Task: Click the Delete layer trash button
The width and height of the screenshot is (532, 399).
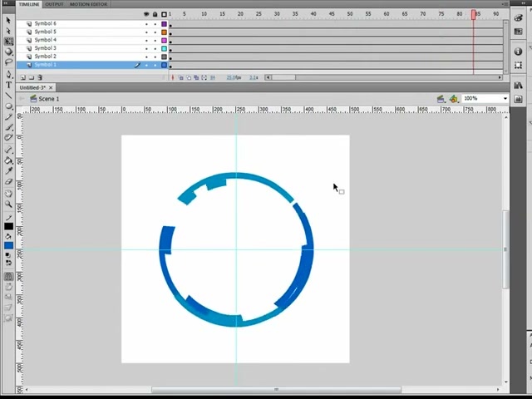Action: [x=40, y=77]
